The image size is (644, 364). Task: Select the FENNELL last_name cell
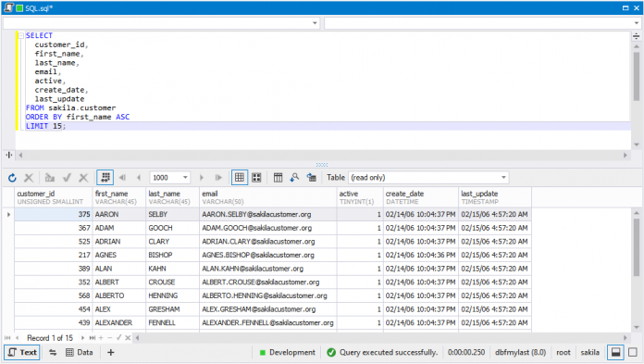click(x=172, y=323)
